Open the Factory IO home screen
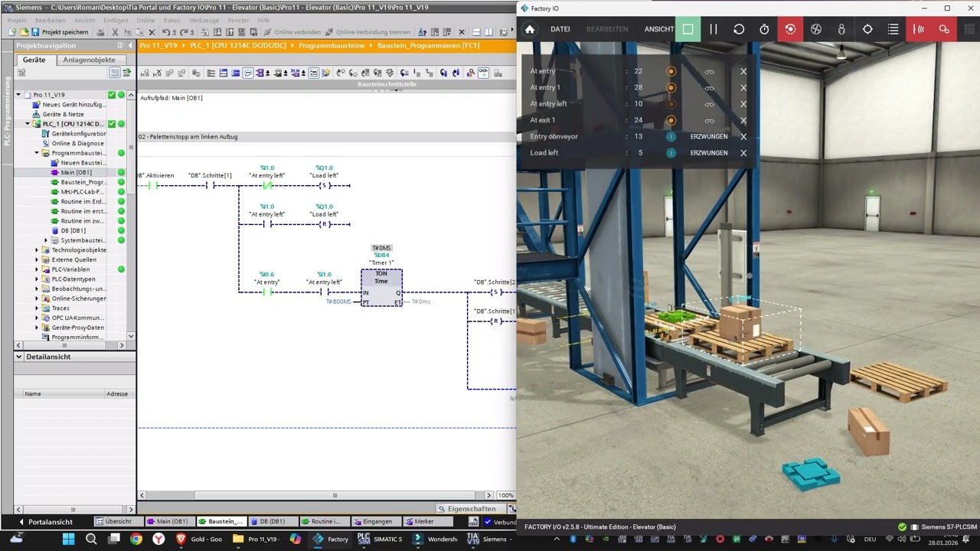The height and width of the screenshot is (551, 980). 529,29
